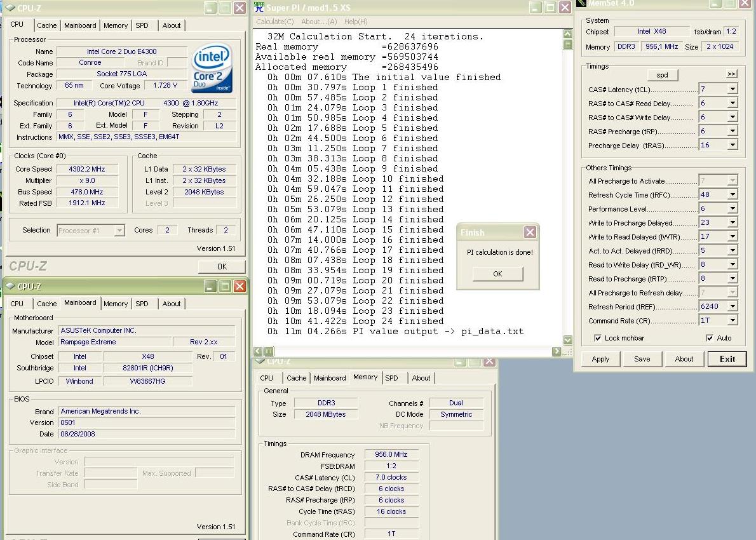Close the Mainboard CPU-Z window

tap(240, 287)
